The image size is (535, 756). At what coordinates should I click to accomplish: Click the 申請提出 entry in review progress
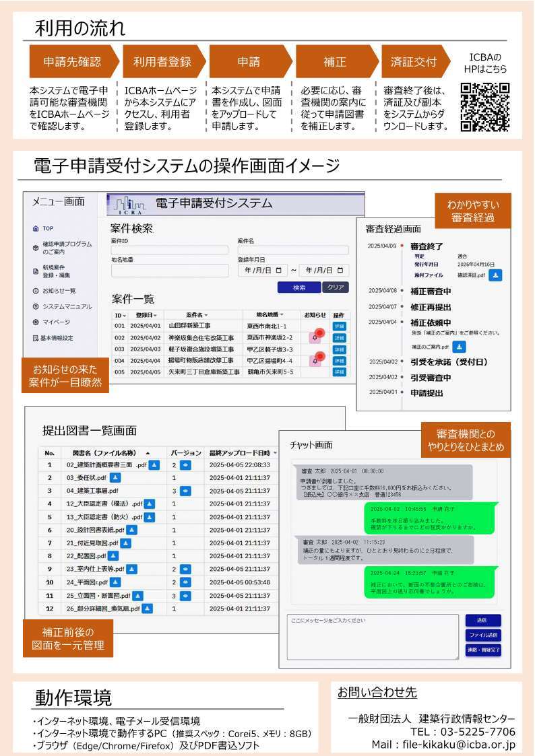427,393
